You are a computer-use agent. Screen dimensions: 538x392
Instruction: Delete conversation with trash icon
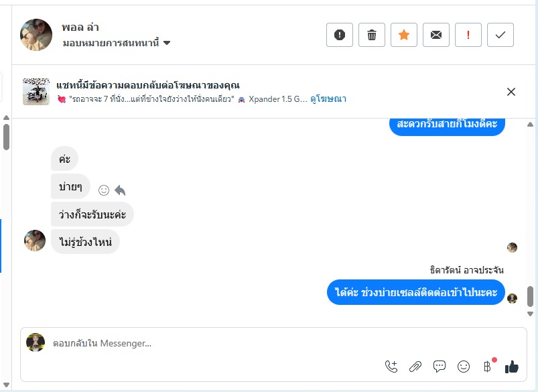pyautogui.click(x=372, y=35)
